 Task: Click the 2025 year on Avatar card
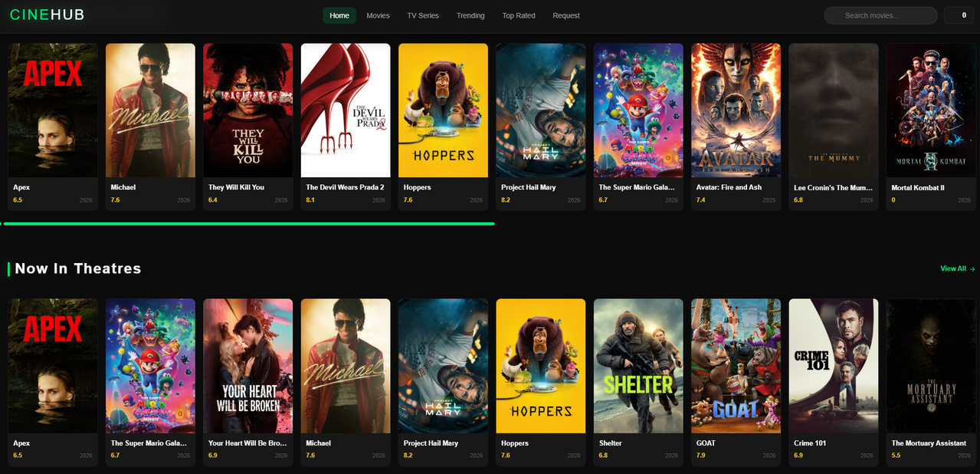[769, 200]
